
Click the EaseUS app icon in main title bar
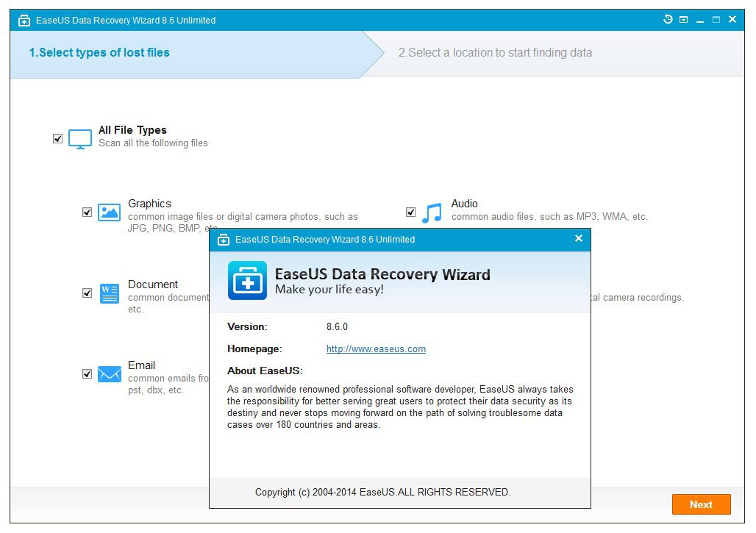pyautogui.click(x=24, y=21)
